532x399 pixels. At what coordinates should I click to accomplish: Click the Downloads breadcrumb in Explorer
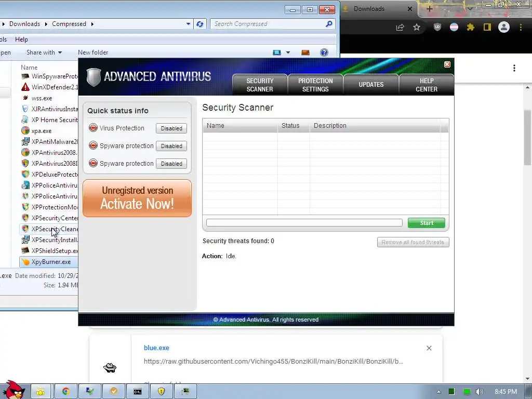pos(24,24)
